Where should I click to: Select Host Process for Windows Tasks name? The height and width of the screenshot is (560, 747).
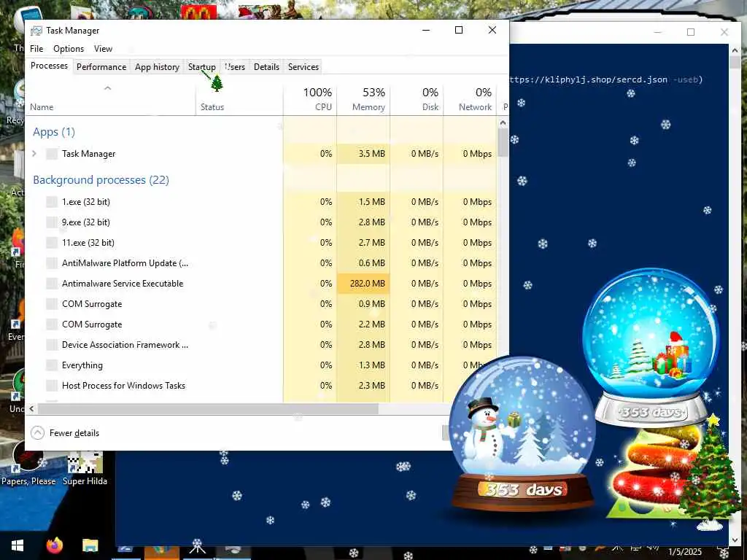[123, 386]
